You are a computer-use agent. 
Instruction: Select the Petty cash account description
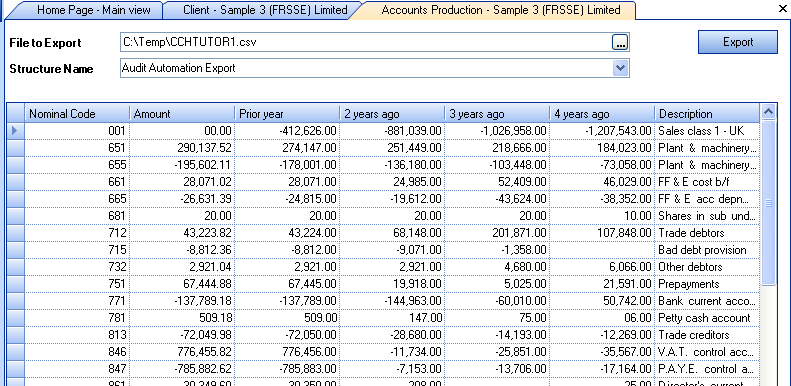(x=707, y=318)
